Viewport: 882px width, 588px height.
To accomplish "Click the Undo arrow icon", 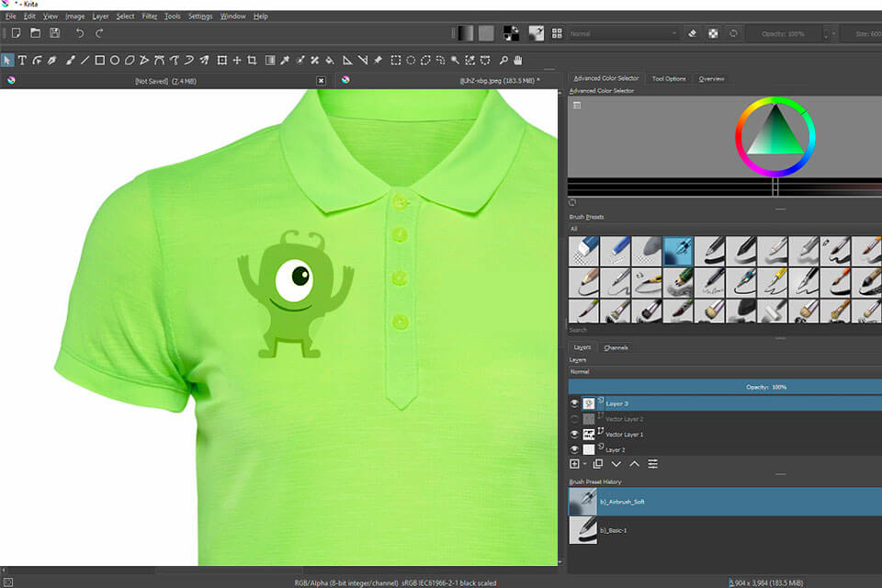I will tap(79, 33).
